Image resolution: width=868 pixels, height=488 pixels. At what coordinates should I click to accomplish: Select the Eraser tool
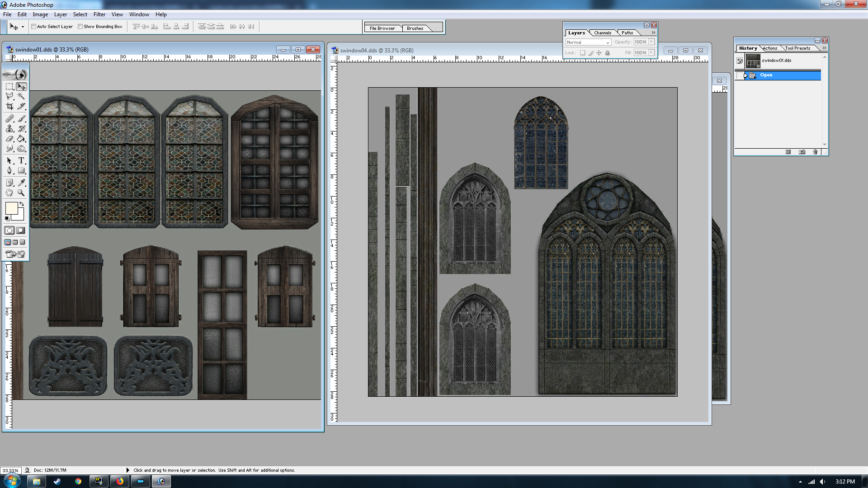click(x=9, y=139)
